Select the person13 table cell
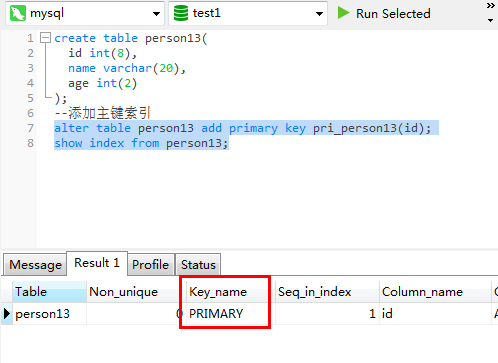The image size is (498, 363). point(49,314)
